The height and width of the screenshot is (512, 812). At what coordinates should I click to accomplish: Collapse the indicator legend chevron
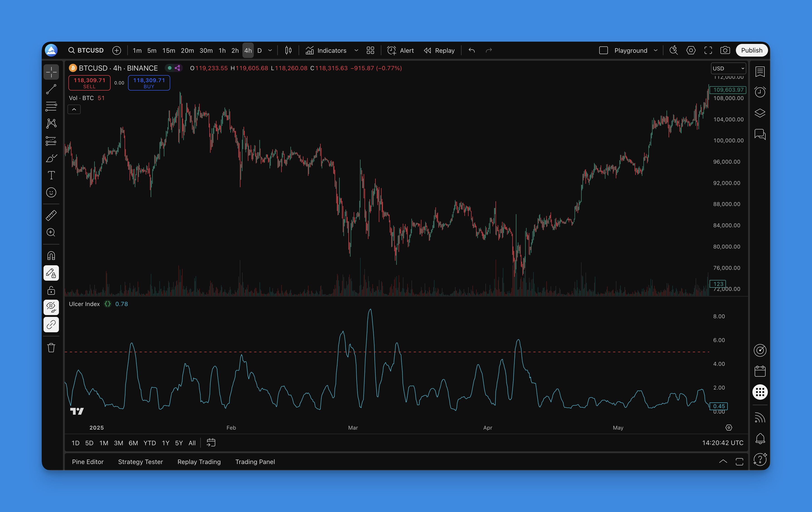click(x=74, y=110)
